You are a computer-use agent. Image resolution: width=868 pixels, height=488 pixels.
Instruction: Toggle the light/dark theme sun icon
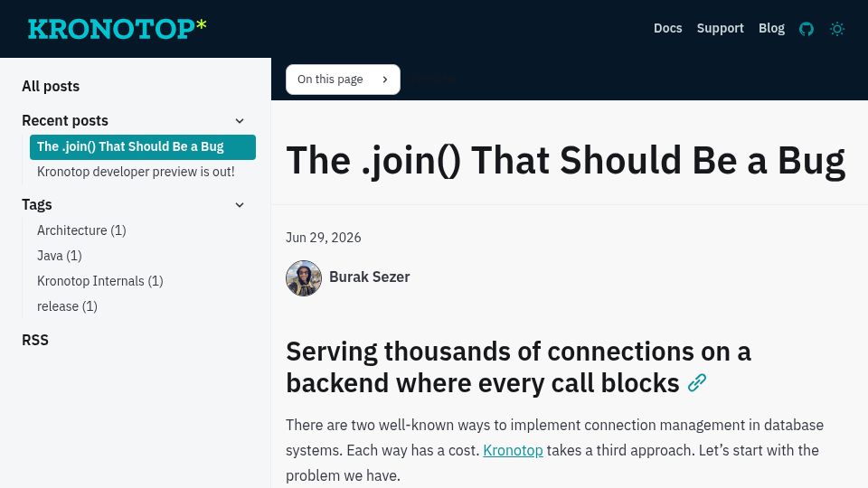(837, 29)
